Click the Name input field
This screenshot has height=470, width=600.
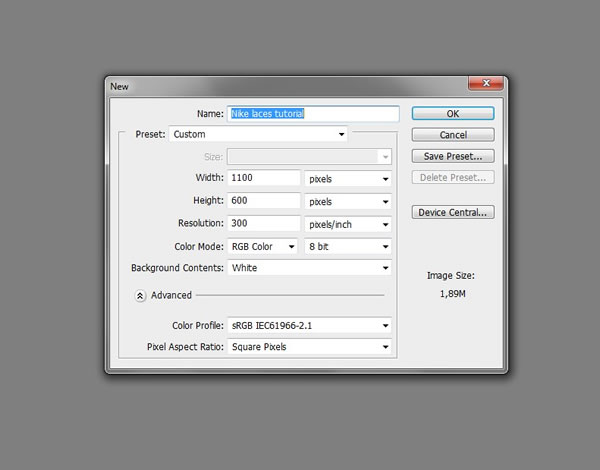coord(313,114)
